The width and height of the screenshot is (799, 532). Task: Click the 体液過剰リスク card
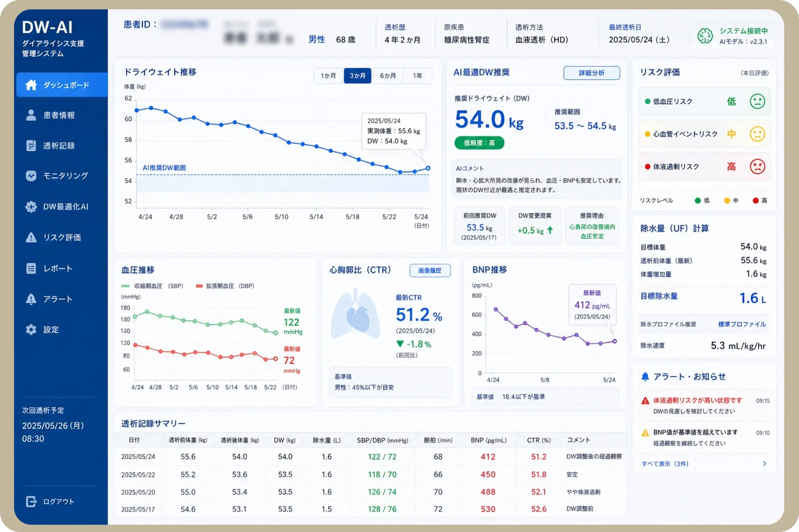(704, 167)
